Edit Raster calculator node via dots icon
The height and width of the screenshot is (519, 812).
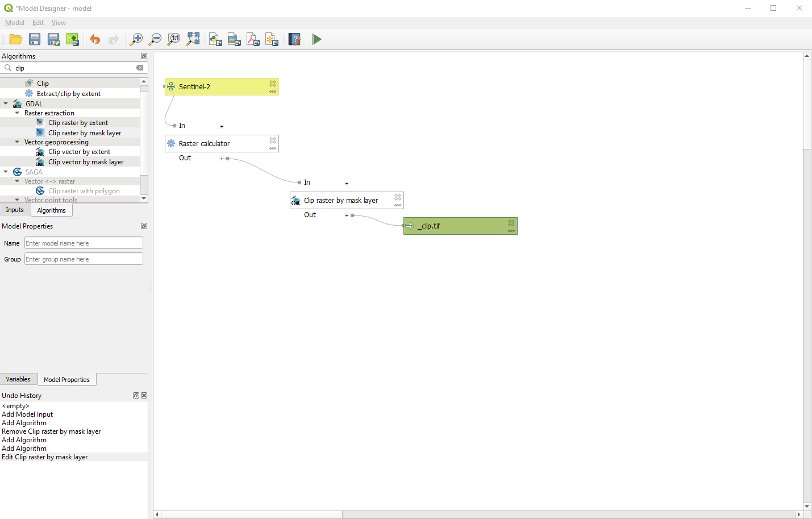(x=273, y=148)
